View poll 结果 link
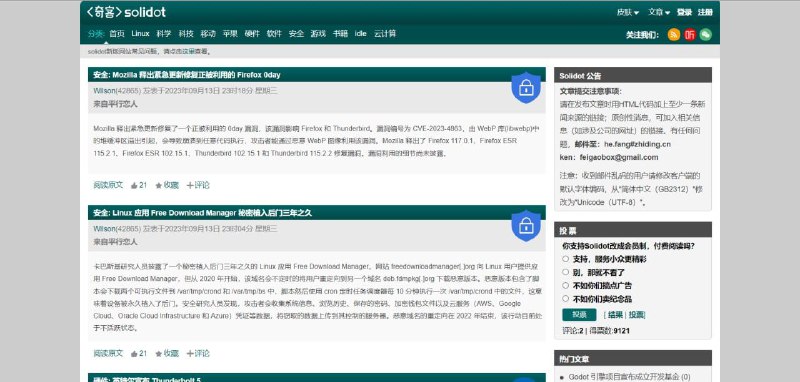800x382 pixels. [x=615, y=315]
